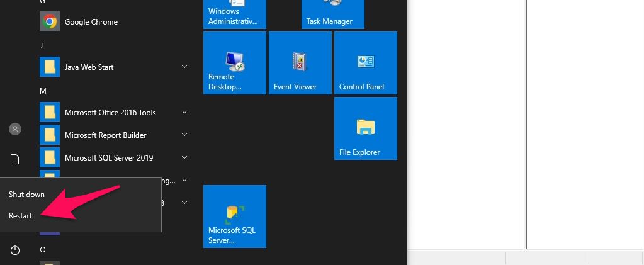Open the Remote Desktop tile
Image resolution: width=644 pixels, height=265 pixels.
coord(234,63)
